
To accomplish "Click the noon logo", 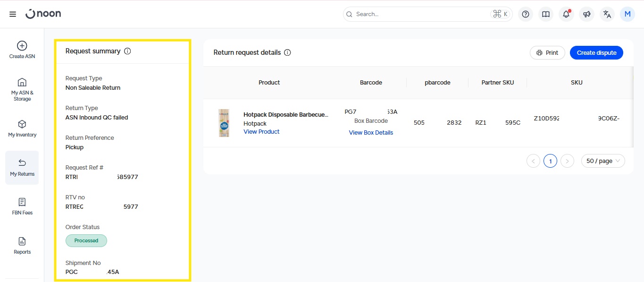I will [43, 14].
